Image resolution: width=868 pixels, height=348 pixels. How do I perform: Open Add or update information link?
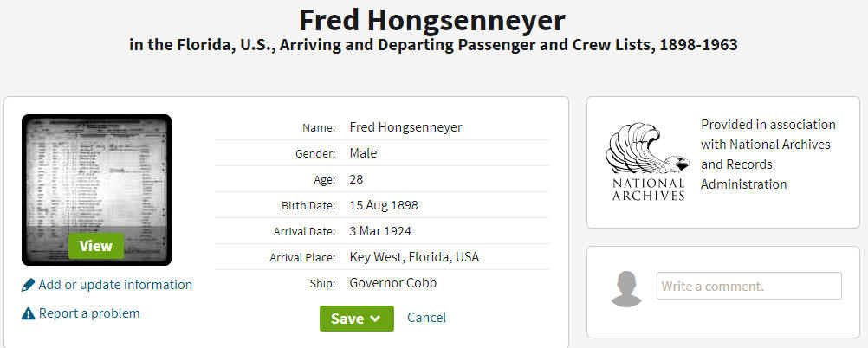pyautogui.click(x=115, y=285)
